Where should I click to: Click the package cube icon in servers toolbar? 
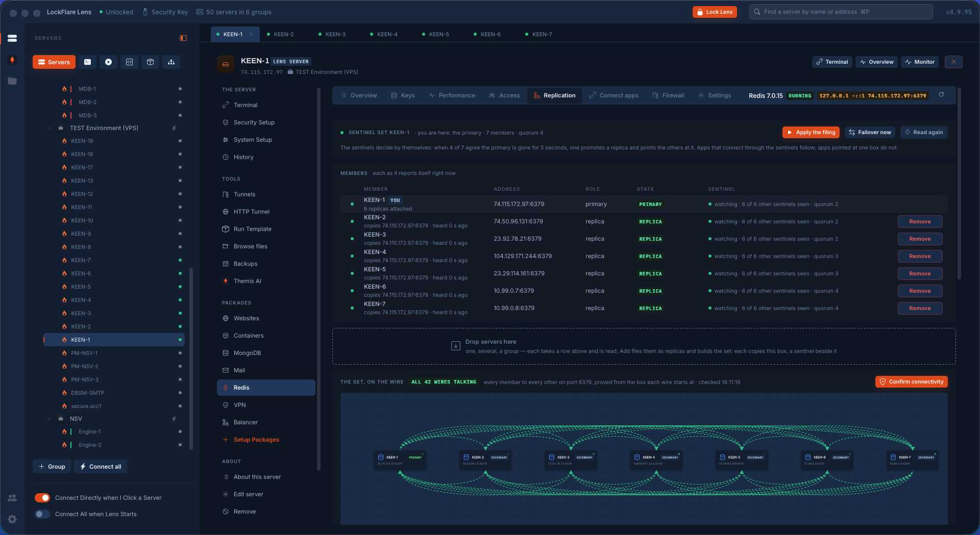(x=151, y=62)
